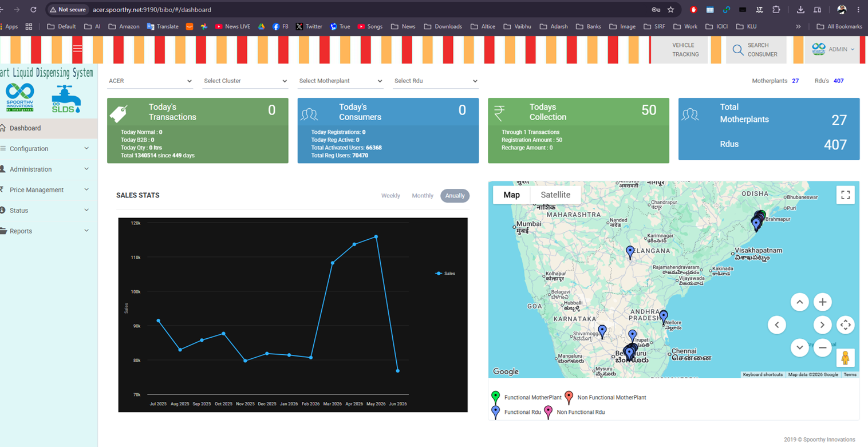The height and width of the screenshot is (447, 868).
Task: Click the Rdu marker near Shivamogga
Action: [602, 332]
